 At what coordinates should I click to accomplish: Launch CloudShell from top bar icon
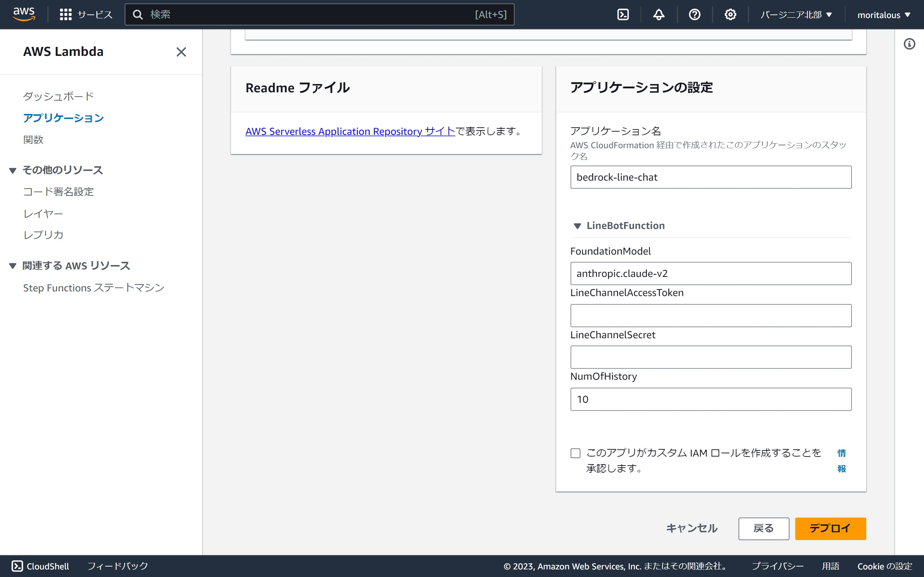click(x=623, y=14)
